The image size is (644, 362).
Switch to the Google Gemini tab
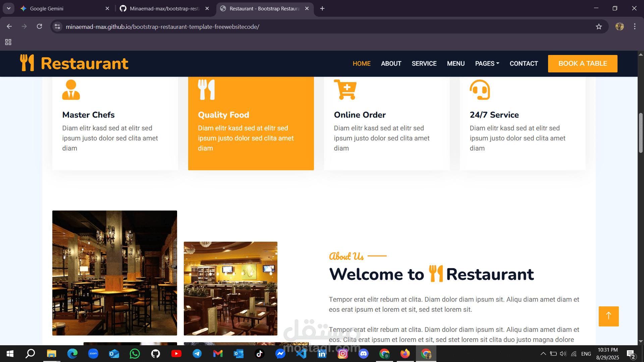(47, 8)
